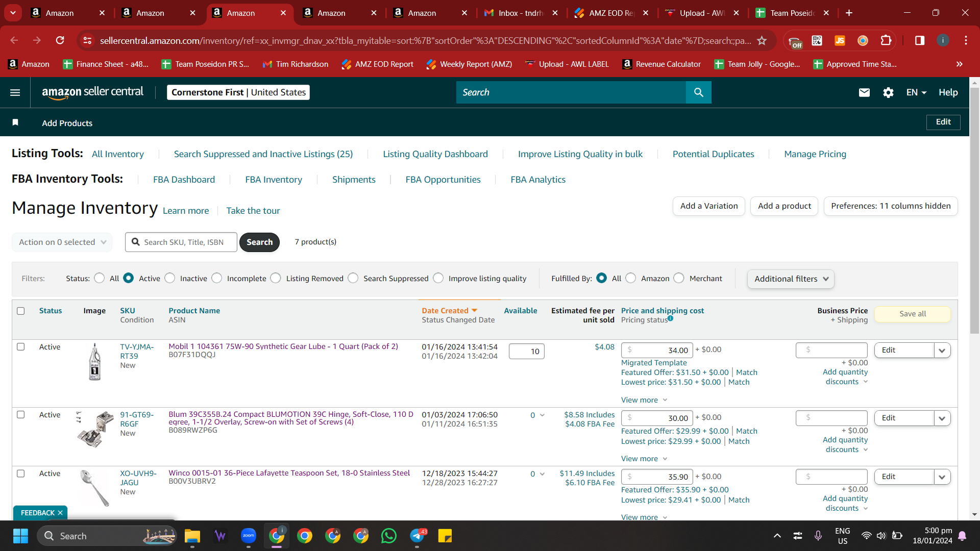Reload the page with browser refresh icon
980x551 pixels.
(60, 40)
